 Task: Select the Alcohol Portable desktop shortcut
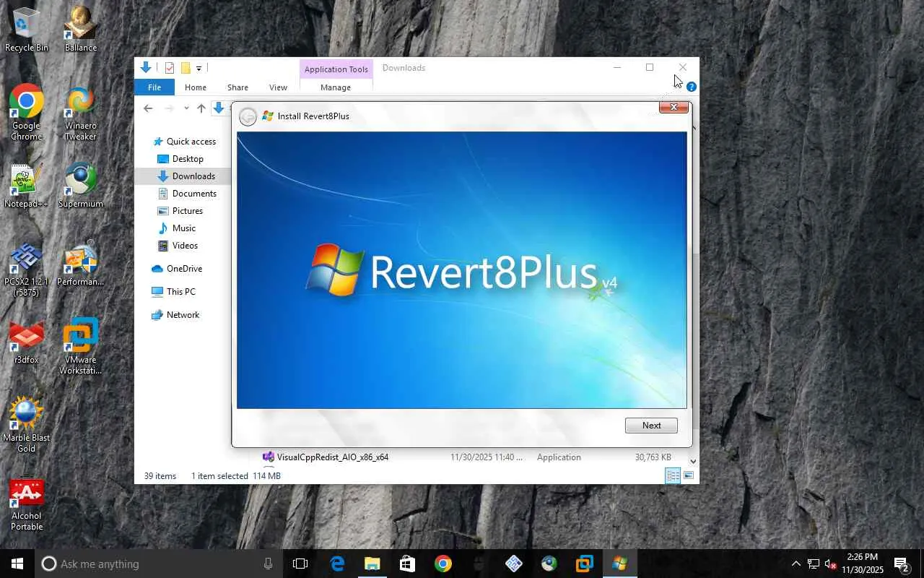tap(27, 504)
